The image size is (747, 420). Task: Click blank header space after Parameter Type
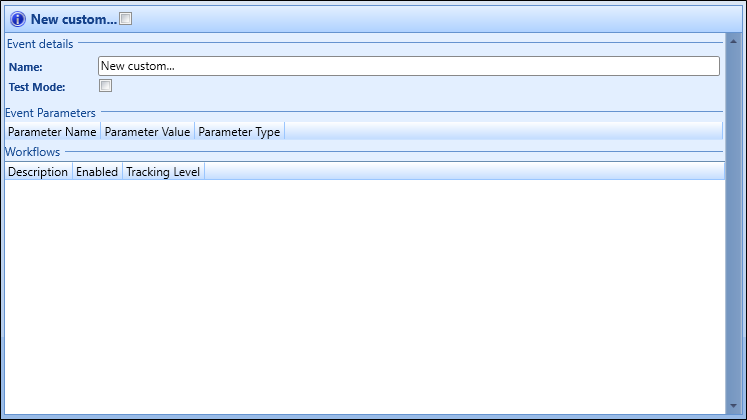tap(500, 131)
